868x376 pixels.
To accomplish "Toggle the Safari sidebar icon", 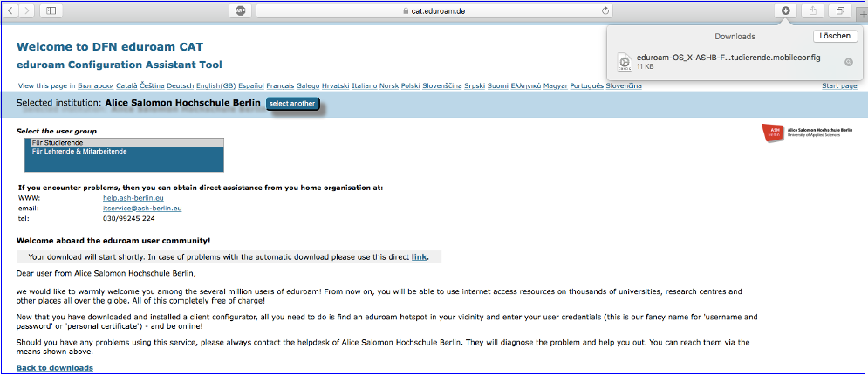I will pos(51,10).
